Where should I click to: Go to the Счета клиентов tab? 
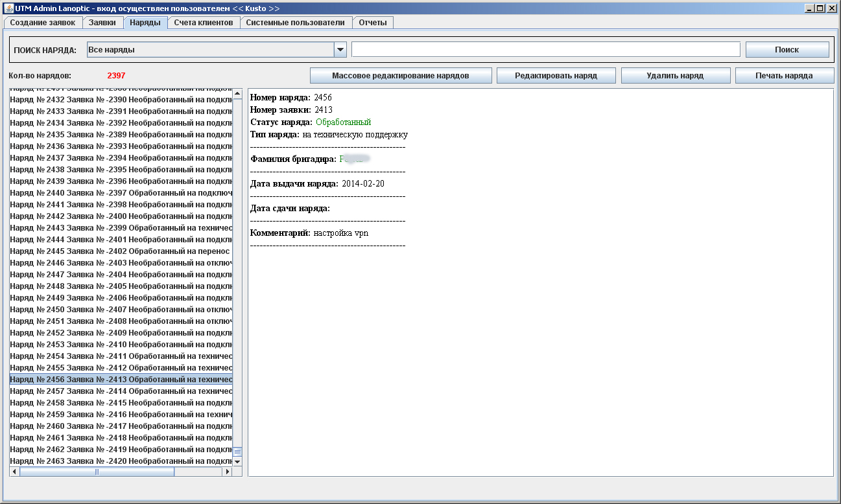tap(204, 23)
